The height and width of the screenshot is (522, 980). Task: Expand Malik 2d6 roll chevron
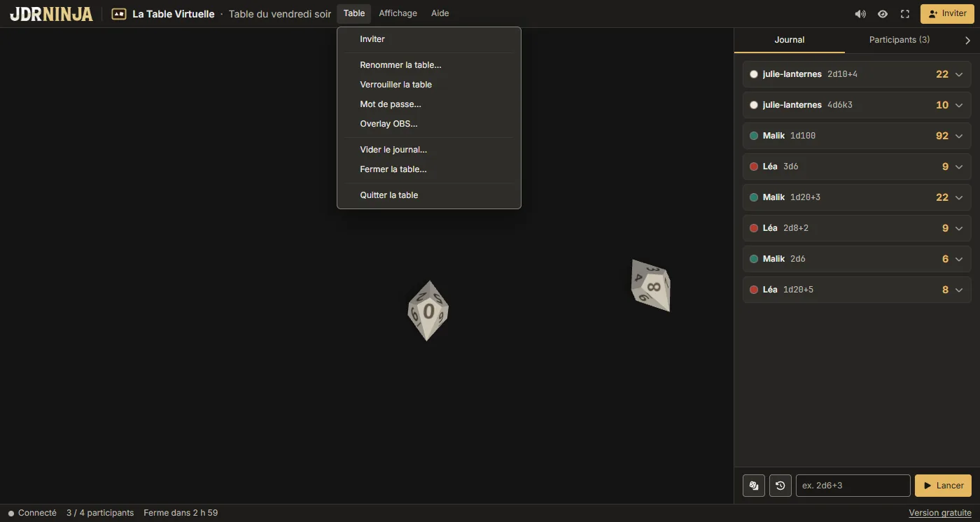point(959,259)
